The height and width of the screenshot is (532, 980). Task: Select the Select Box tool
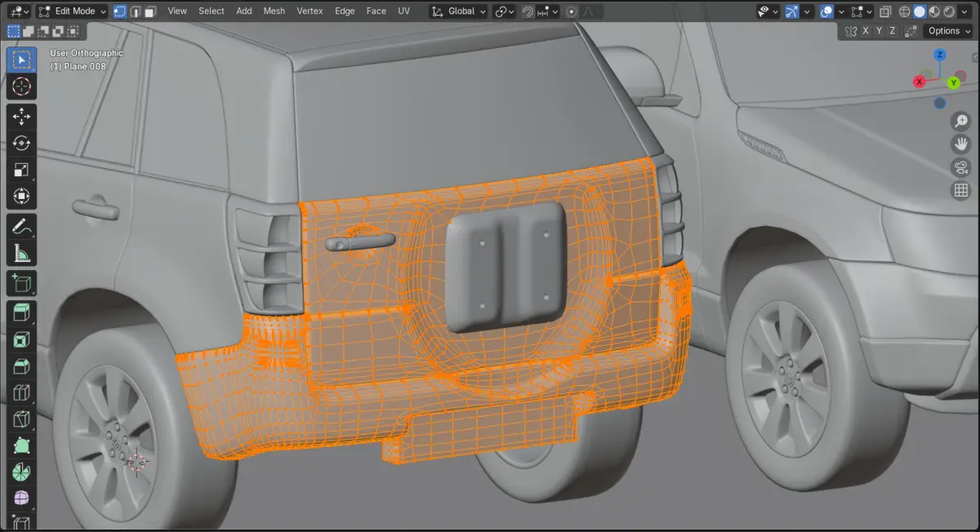pyautogui.click(x=22, y=60)
